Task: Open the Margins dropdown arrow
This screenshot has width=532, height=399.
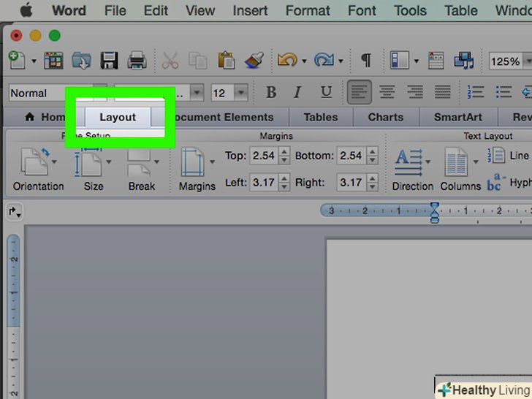Action: tap(213, 161)
